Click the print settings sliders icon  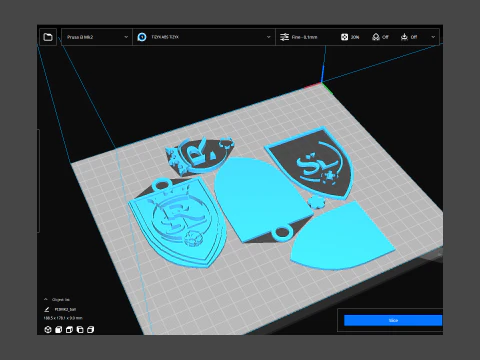[284, 37]
